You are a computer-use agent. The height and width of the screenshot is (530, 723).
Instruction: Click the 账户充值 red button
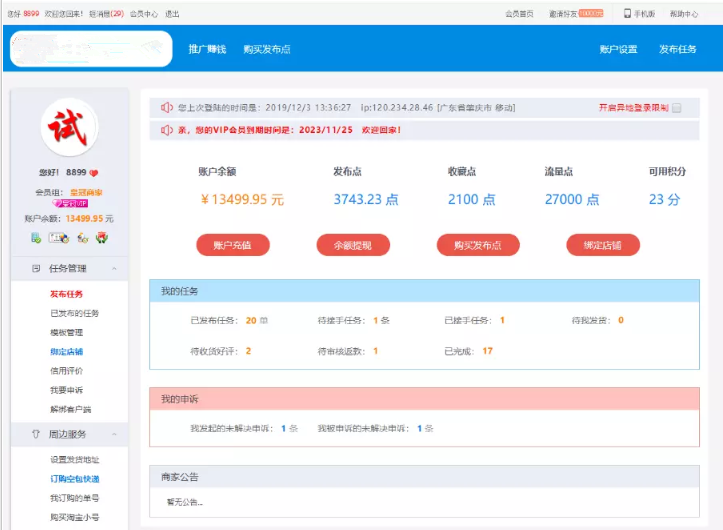[x=233, y=245]
